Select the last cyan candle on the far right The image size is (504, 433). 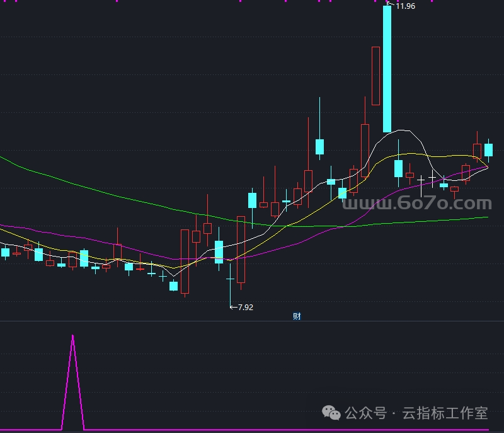(x=488, y=150)
